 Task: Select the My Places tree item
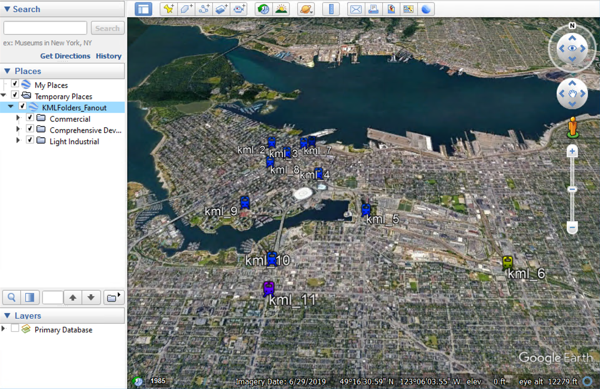[x=51, y=85]
